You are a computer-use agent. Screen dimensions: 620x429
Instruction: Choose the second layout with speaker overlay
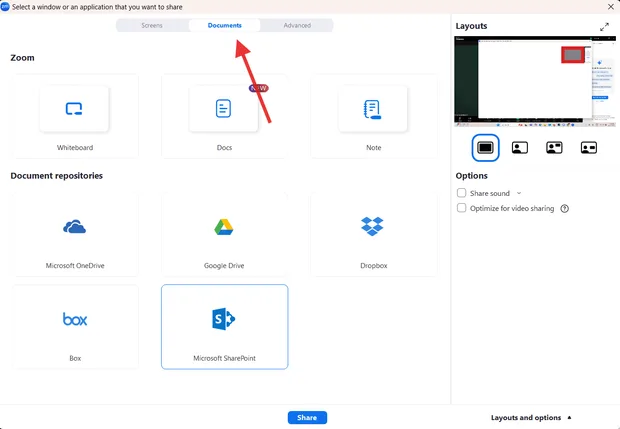point(520,148)
